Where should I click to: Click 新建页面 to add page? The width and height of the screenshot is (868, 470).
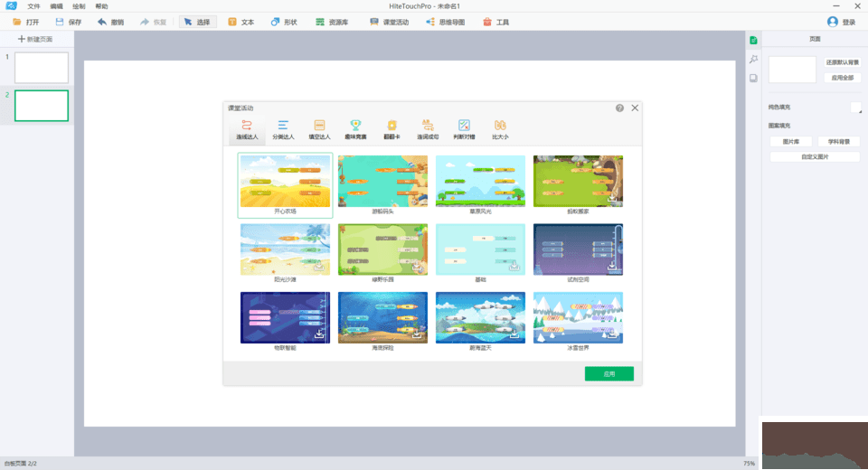pyautogui.click(x=35, y=40)
